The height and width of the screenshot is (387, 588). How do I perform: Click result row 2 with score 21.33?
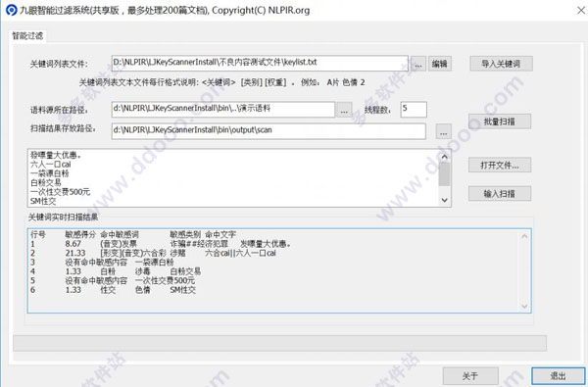click(x=153, y=253)
